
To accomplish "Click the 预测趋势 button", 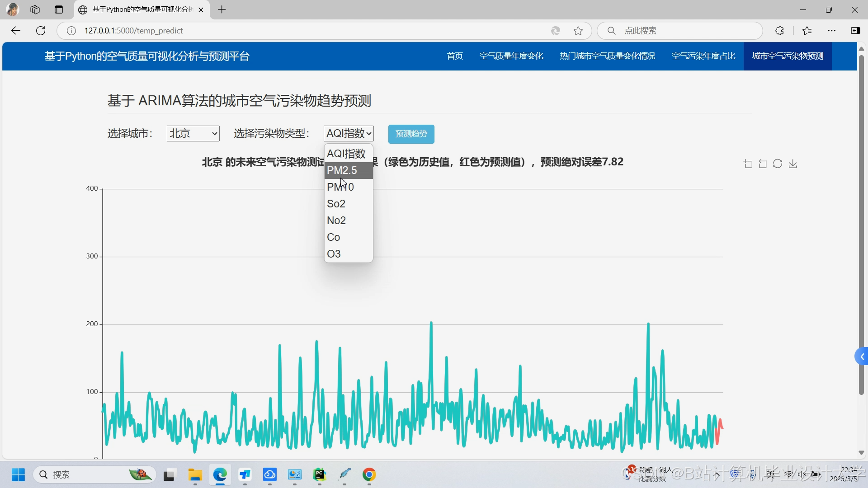I will (x=411, y=134).
